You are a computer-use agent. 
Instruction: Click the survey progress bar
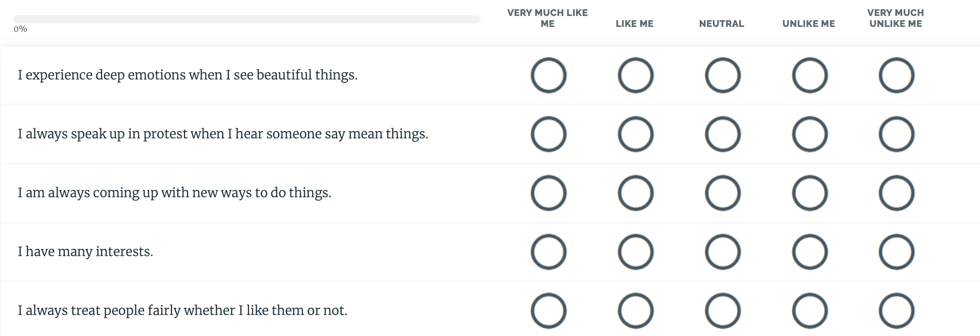tap(247, 19)
